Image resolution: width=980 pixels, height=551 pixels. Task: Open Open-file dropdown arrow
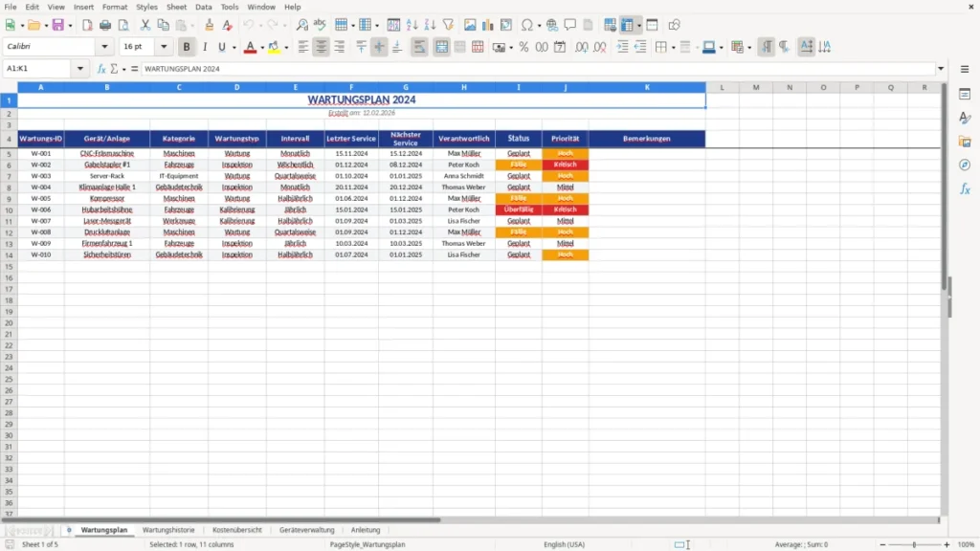pyautogui.click(x=46, y=26)
